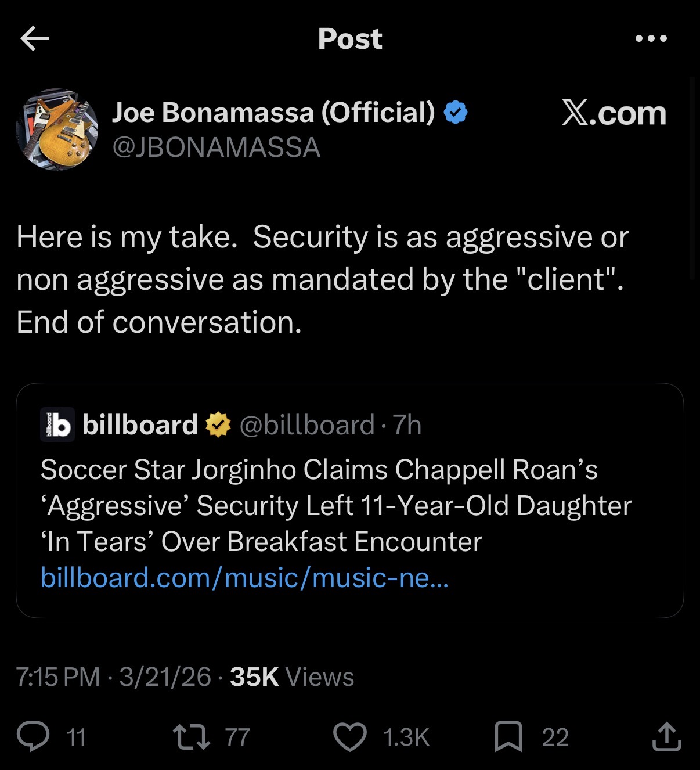The image size is (700, 770).
Task: Tap the @JBONAMASSA handle
Action: pos(216,147)
